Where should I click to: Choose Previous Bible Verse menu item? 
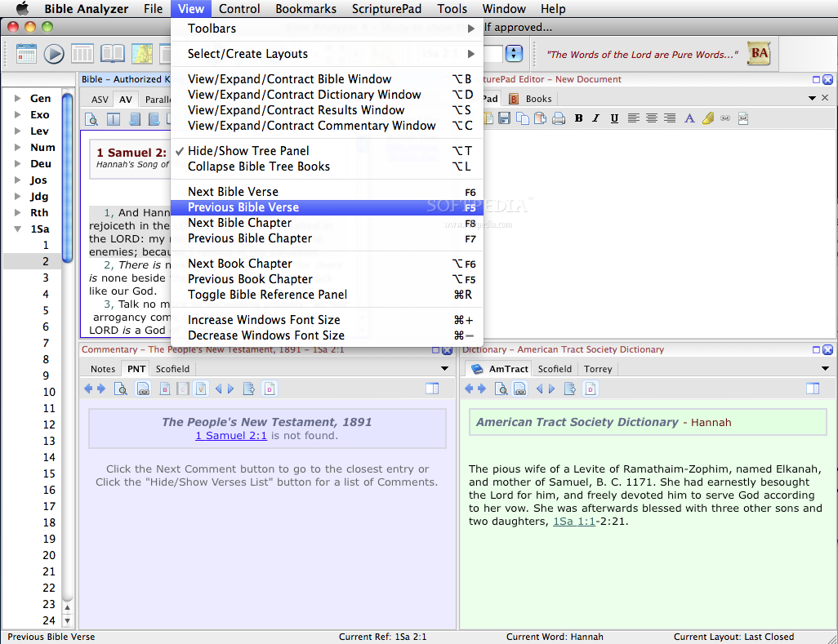[x=327, y=207]
